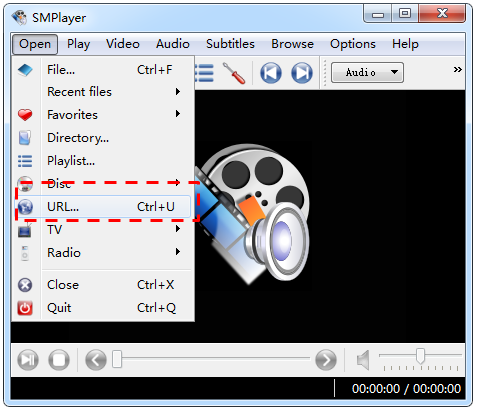The image size is (477, 410).
Task: Click the seek bar handle
Action: pyautogui.click(x=117, y=359)
